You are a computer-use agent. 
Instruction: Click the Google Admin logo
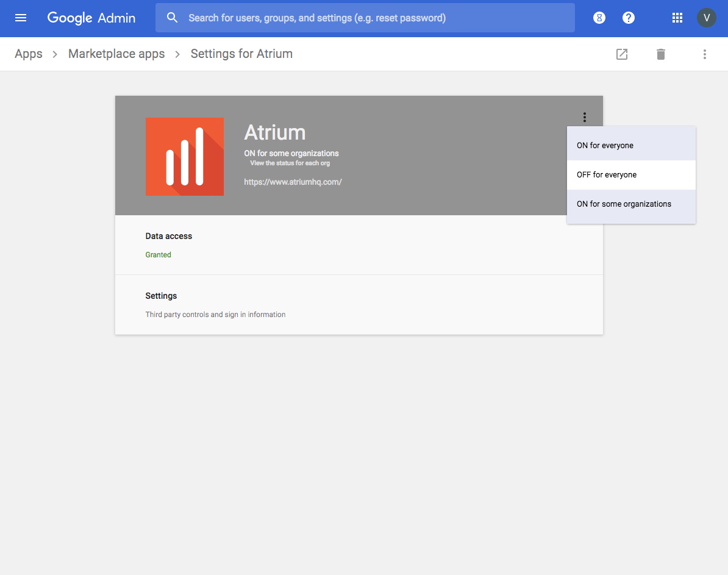(x=91, y=18)
